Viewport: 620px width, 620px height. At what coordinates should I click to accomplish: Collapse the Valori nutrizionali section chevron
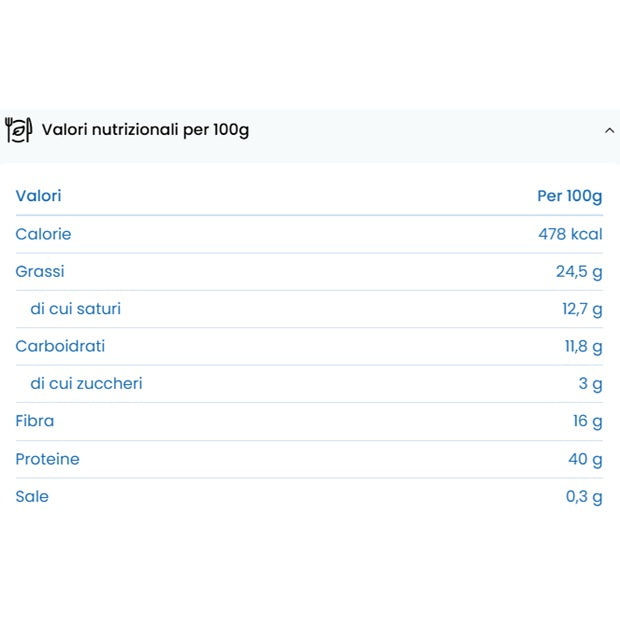pyautogui.click(x=609, y=130)
